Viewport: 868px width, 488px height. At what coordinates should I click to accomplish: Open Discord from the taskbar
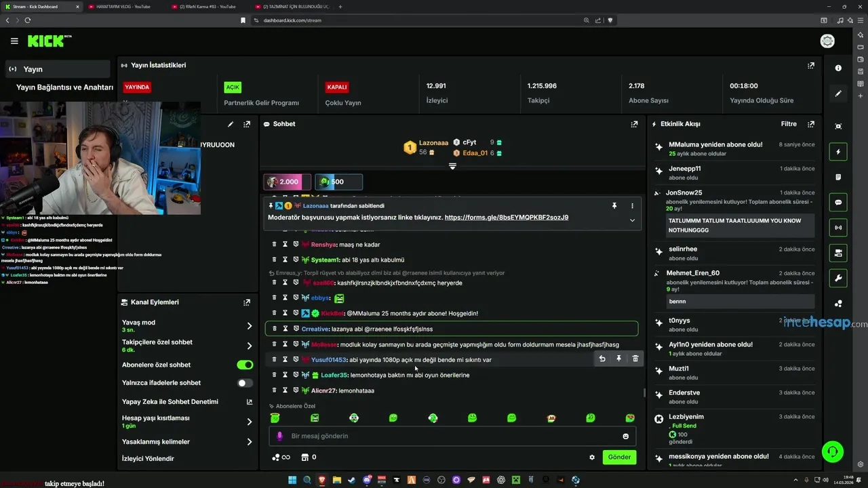coord(367,480)
